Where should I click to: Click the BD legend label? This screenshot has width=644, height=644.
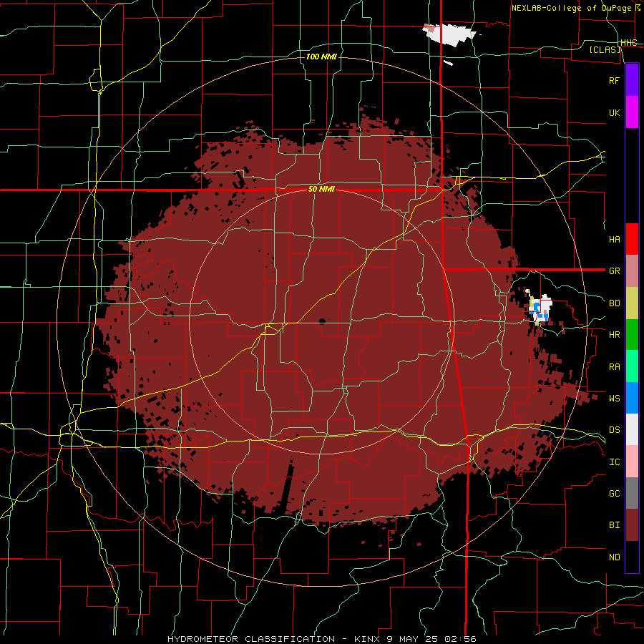[x=614, y=303]
